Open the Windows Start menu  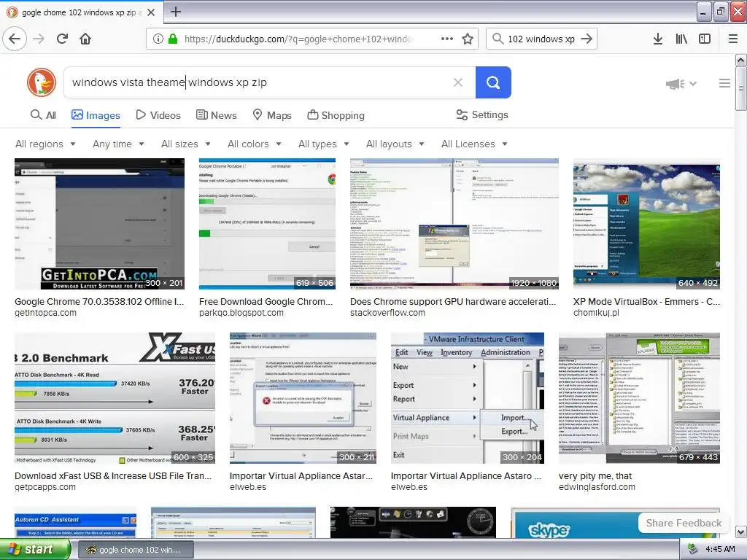[x=35, y=550]
